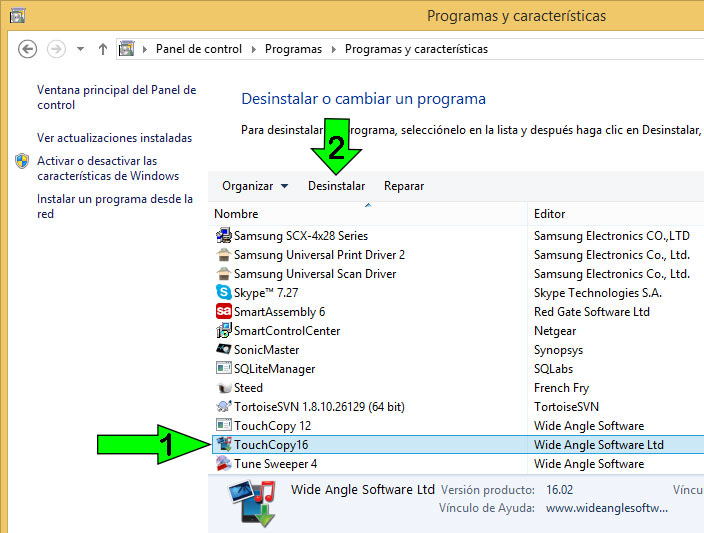Navigate to Programas breadcrumb
Image resolution: width=704 pixels, height=533 pixels.
[x=293, y=49]
